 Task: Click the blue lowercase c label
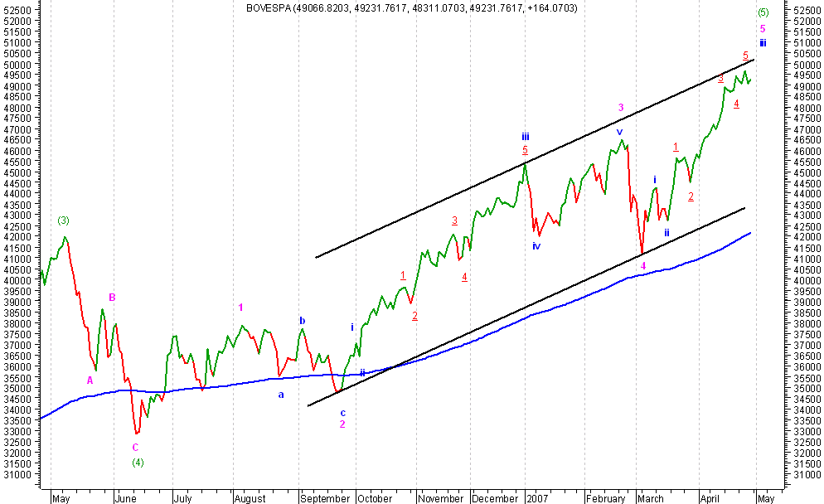coord(342,413)
